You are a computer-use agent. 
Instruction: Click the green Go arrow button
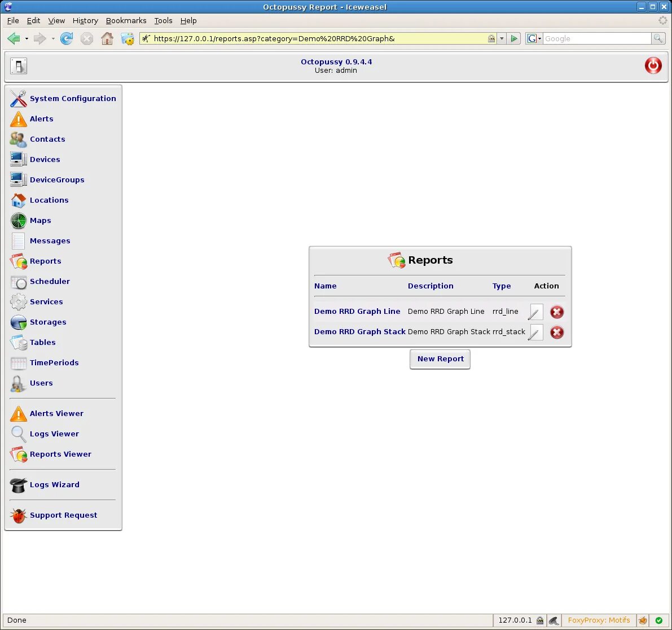[513, 38]
